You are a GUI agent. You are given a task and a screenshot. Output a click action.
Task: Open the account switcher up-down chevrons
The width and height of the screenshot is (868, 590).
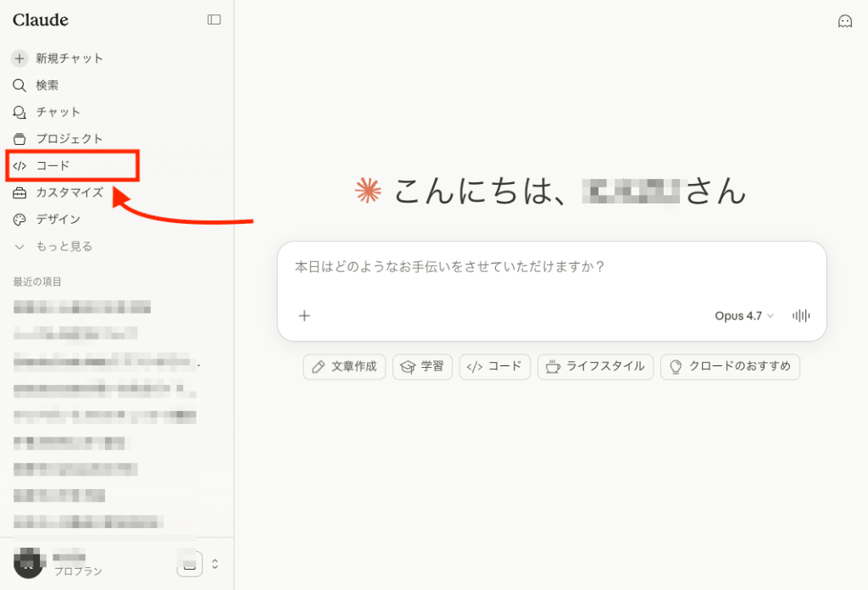coord(214,564)
